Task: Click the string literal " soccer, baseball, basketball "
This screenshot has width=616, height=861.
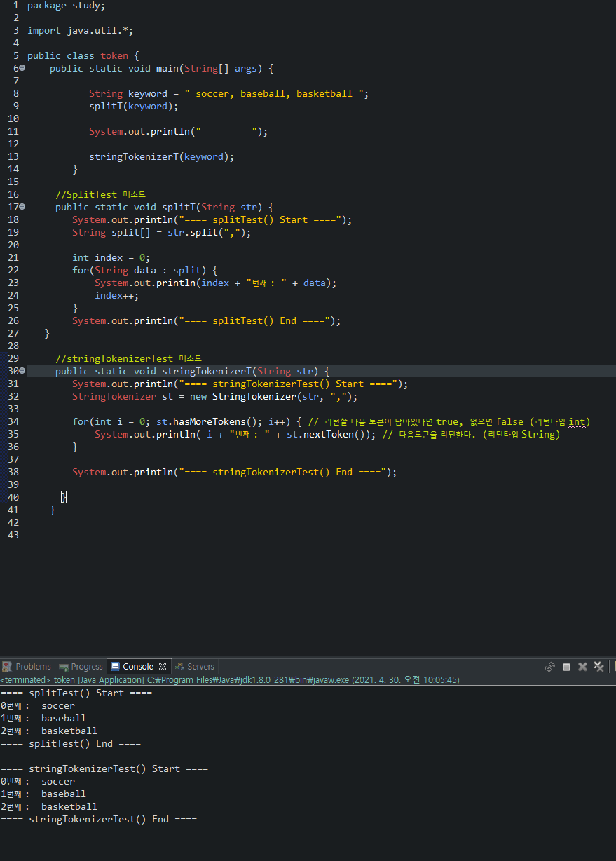Action: point(274,94)
